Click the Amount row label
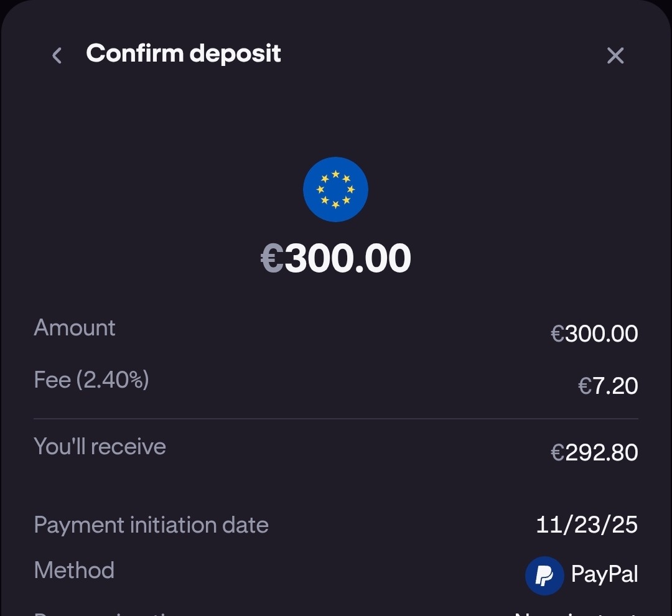 coord(75,328)
